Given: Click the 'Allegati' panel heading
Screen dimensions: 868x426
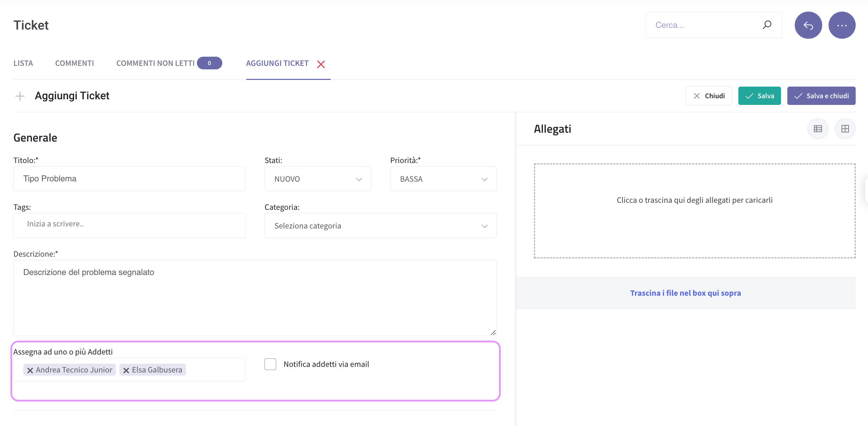Looking at the screenshot, I should [x=552, y=129].
